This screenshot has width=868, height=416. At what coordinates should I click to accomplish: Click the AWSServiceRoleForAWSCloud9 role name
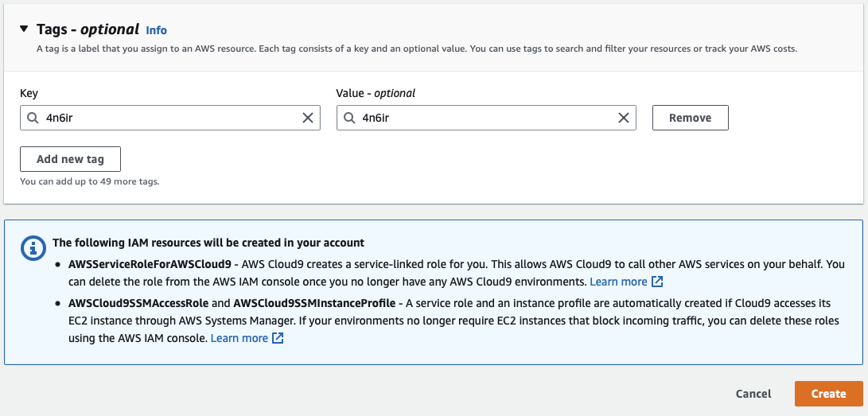tap(150, 263)
